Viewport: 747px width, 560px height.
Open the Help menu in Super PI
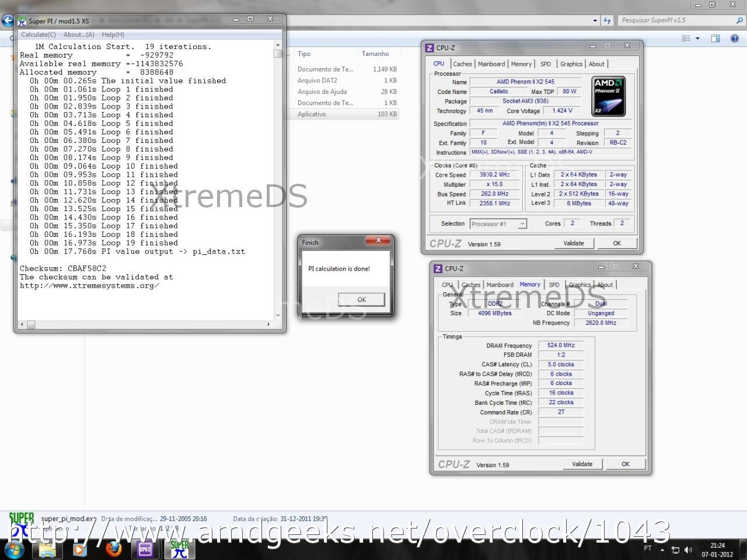point(113,34)
